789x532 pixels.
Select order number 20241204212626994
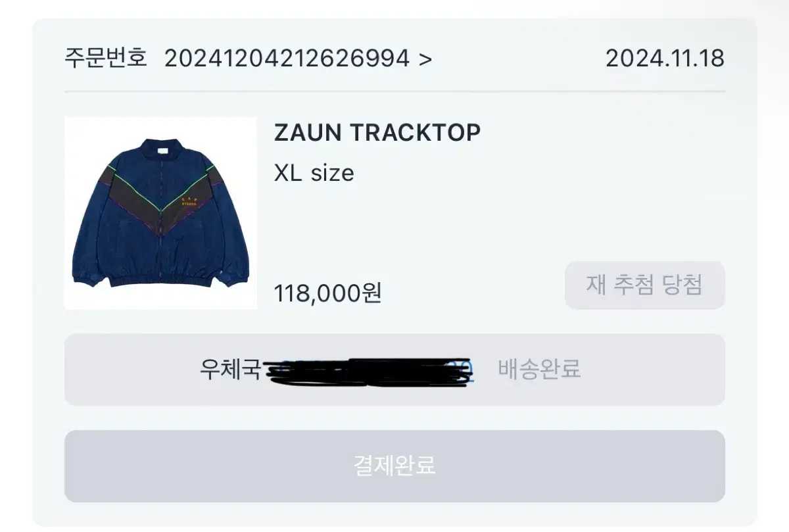click(287, 59)
